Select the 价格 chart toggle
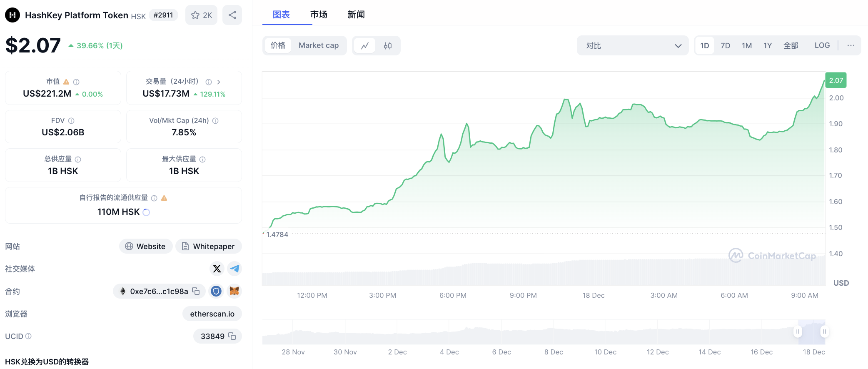 278,45
